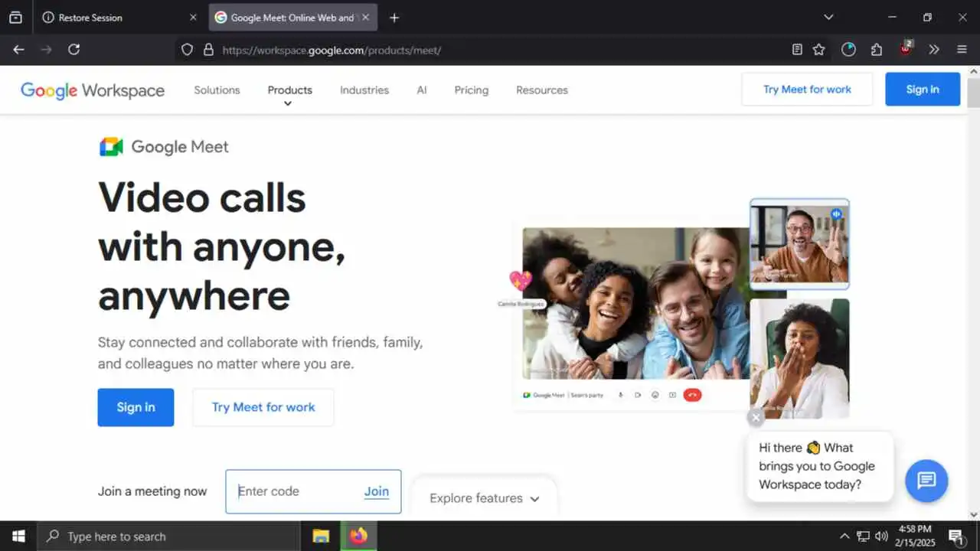Click the shield tracking protection icon
Screen dimensions: 980x551
(x=187, y=50)
